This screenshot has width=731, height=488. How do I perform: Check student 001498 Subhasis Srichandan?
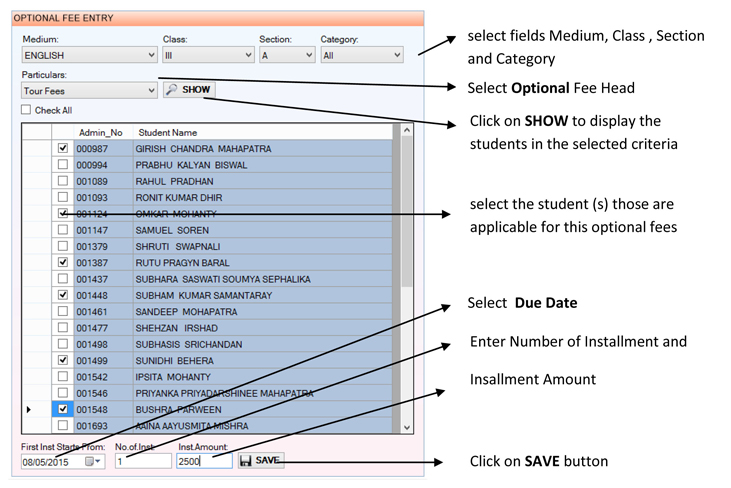point(62,344)
